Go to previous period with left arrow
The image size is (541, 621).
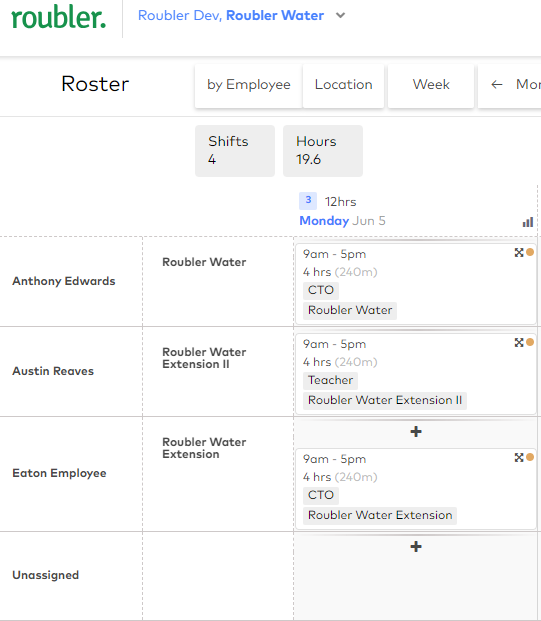[497, 84]
